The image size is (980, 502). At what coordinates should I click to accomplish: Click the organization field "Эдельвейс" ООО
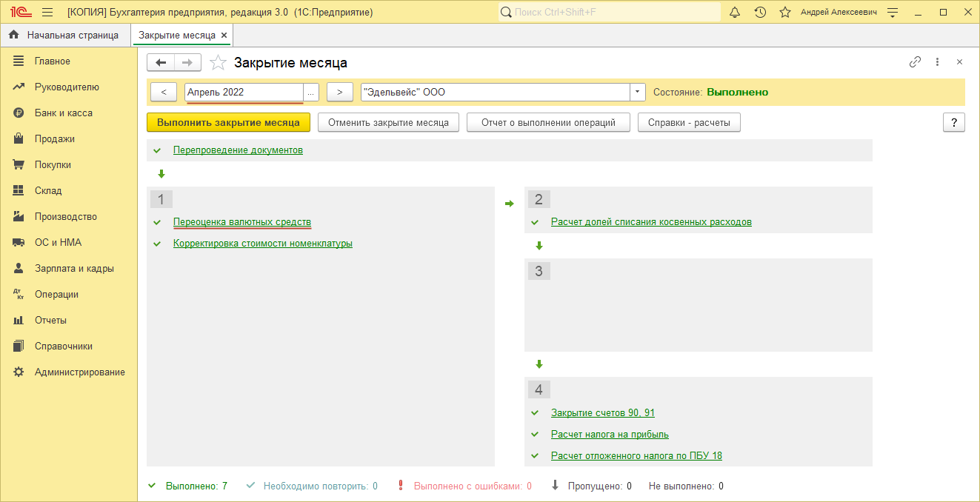(x=496, y=92)
